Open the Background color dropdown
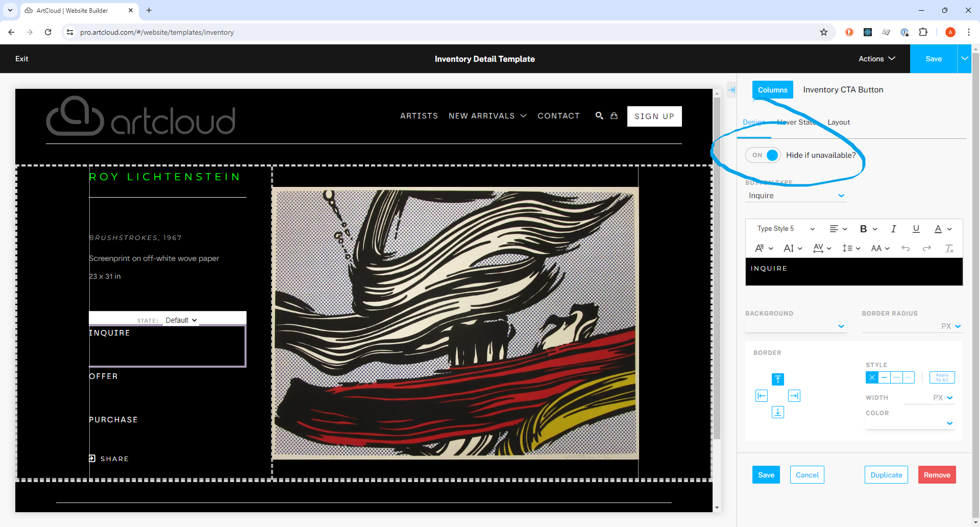 [796, 326]
